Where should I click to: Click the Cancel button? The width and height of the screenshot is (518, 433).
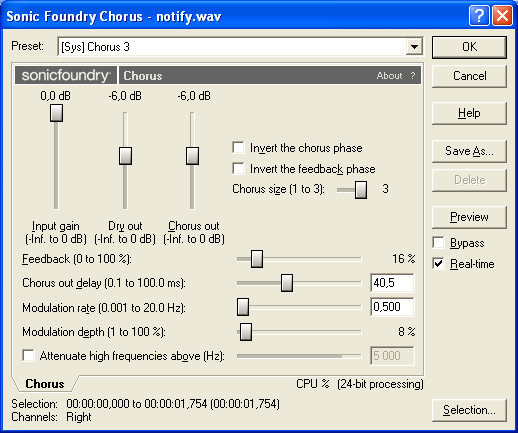469,76
